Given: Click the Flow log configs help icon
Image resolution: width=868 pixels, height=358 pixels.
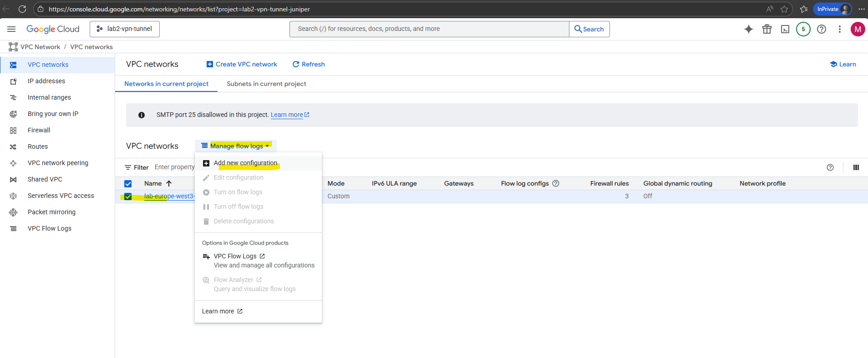Looking at the screenshot, I should point(556,183).
